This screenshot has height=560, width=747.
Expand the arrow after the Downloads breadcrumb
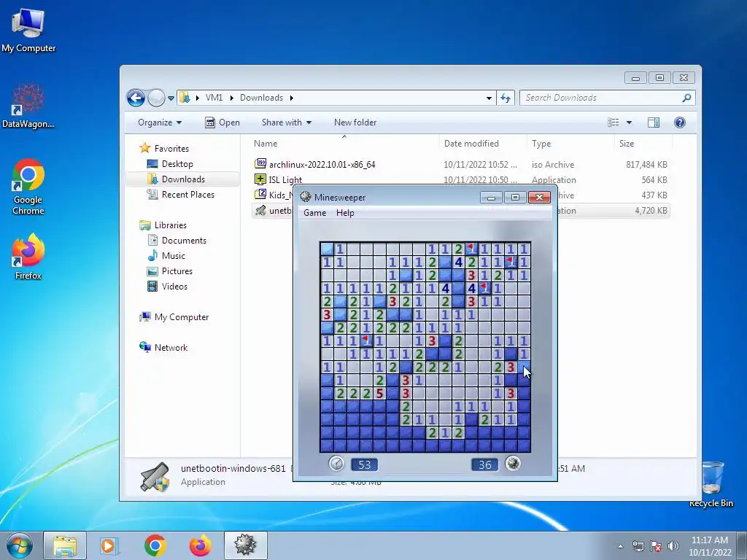291,98
